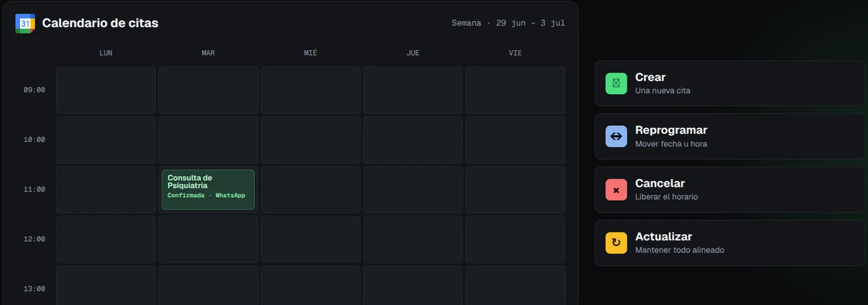Select the Cancelar card

tap(730, 190)
